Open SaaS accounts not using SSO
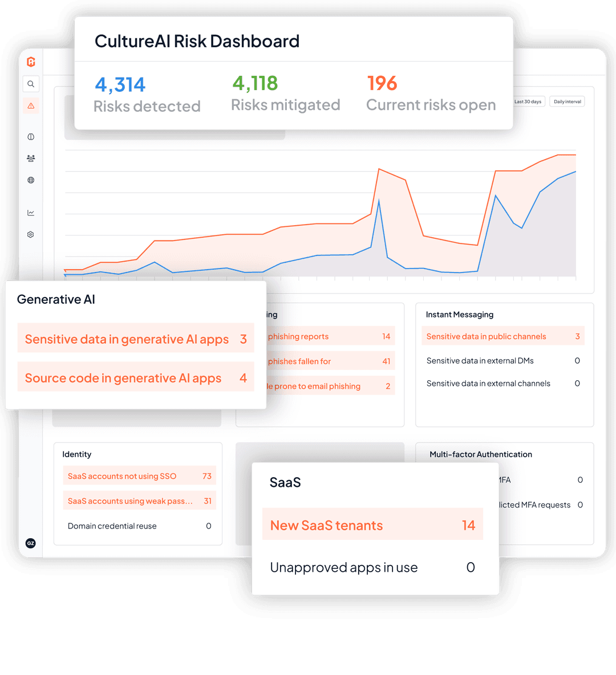 coord(140,476)
